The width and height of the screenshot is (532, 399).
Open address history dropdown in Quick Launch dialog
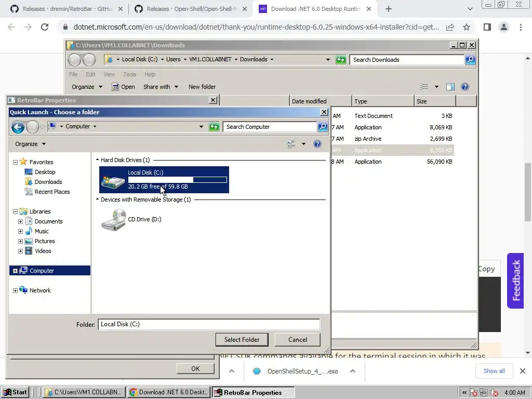(201, 127)
